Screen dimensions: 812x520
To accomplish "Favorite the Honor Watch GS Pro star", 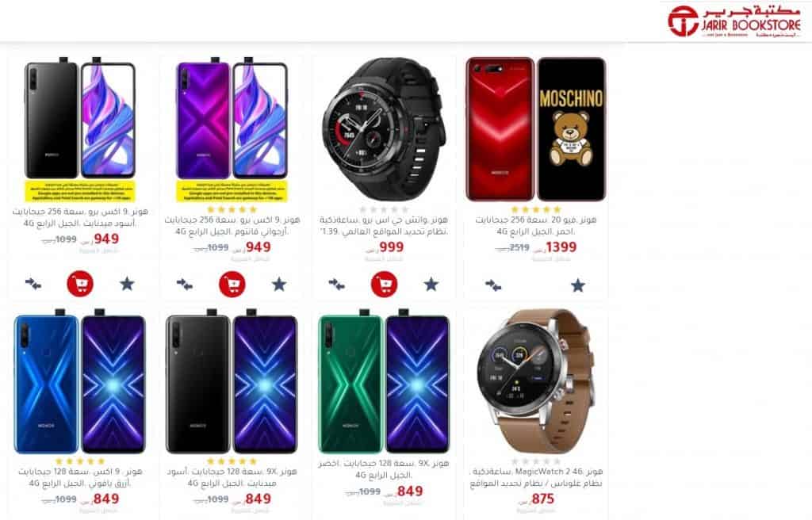I will (431, 284).
